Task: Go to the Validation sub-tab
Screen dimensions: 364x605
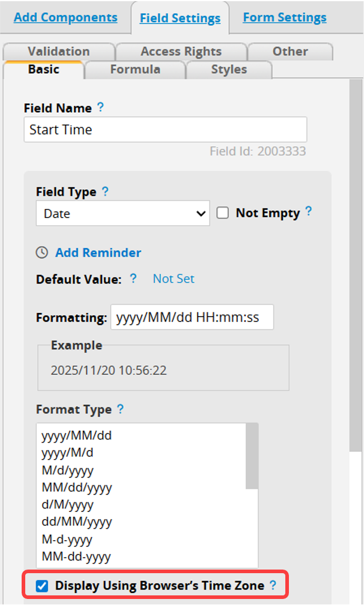Action: click(58, 52)
